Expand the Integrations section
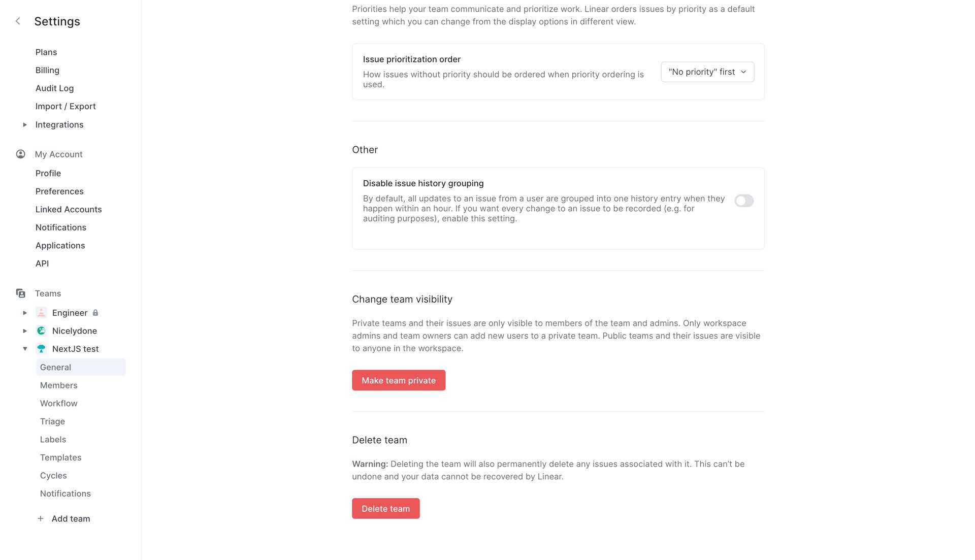This screenshot has height=560, width=975. click(x=25, y=124)
